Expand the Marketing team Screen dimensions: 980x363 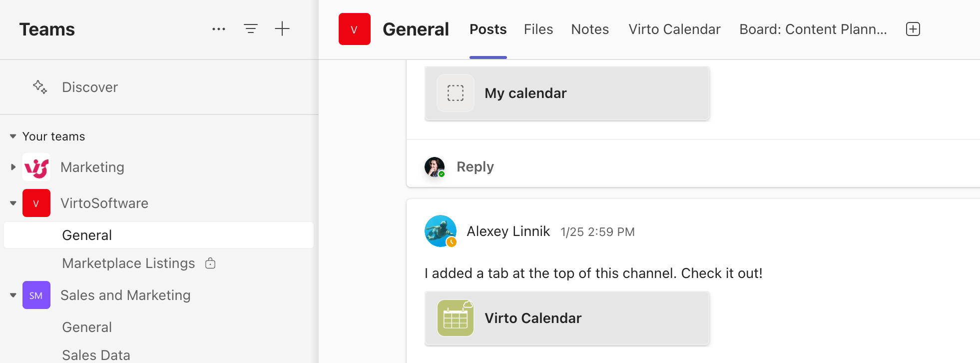[x=13, y=167]
